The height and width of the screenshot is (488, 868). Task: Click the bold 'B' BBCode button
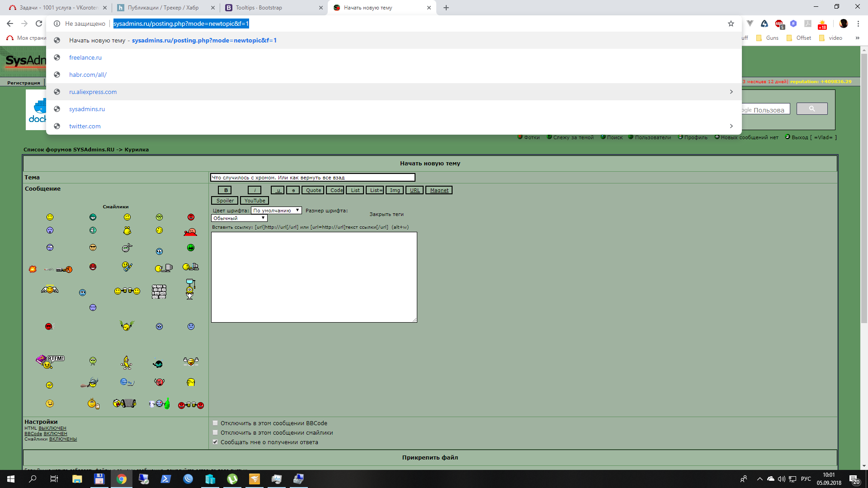(225, 190)
